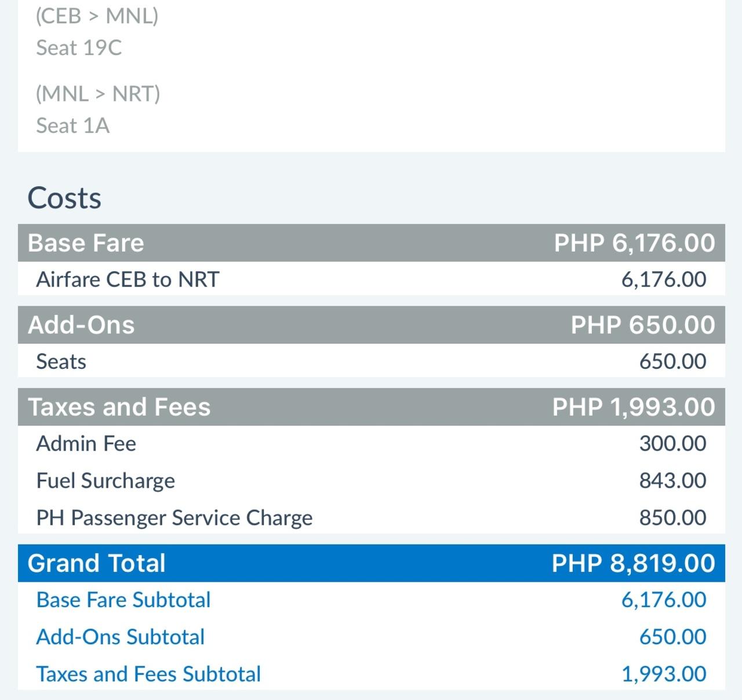Collapse the Add-Ons section header
This screenshot has height=700, width=742.
point(371,325)
